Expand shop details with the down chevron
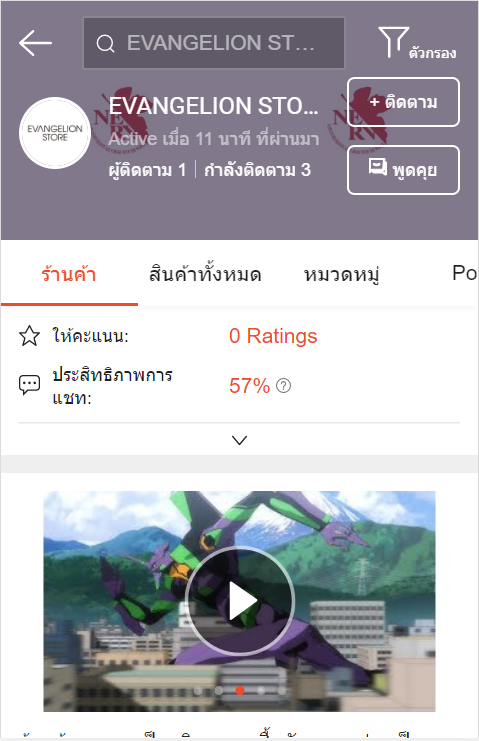 coord(240,440)
